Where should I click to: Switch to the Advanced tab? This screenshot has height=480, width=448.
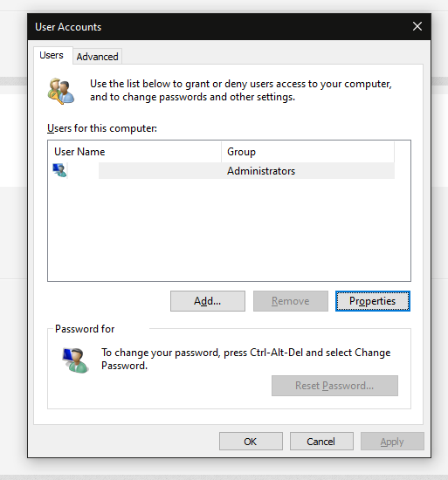click(x=98, y=57)
